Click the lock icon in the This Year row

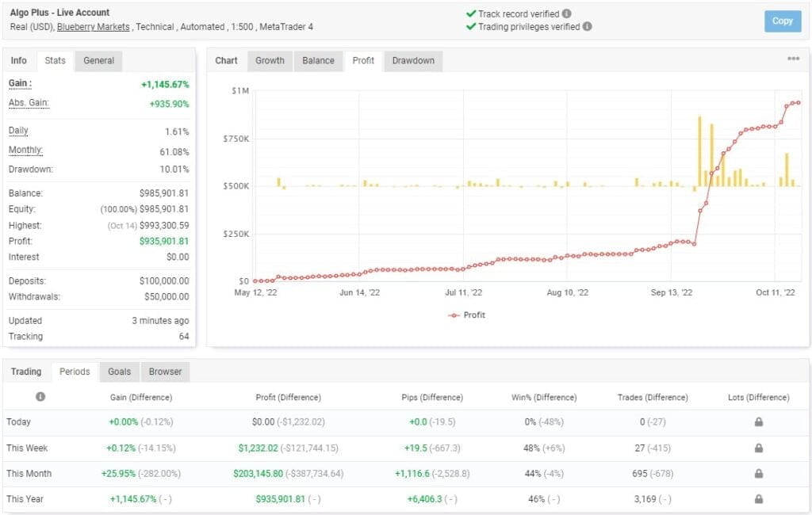click(x=757, y=499)
